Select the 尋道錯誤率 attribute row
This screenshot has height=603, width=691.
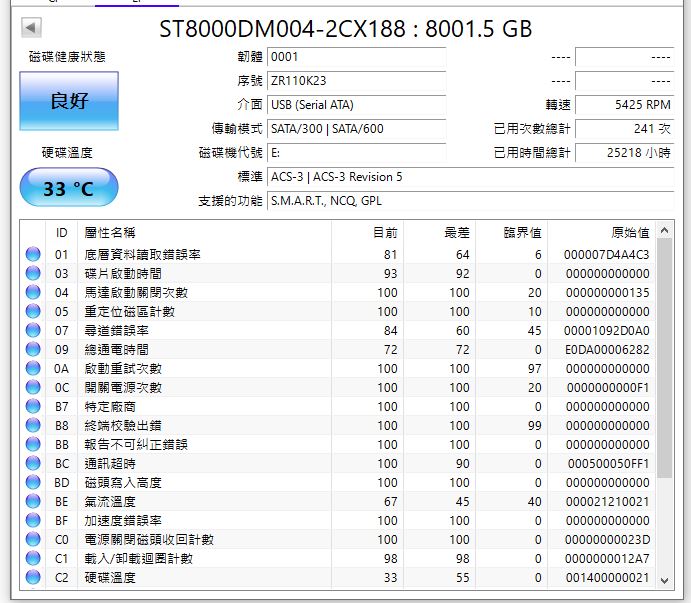(338, 330)
